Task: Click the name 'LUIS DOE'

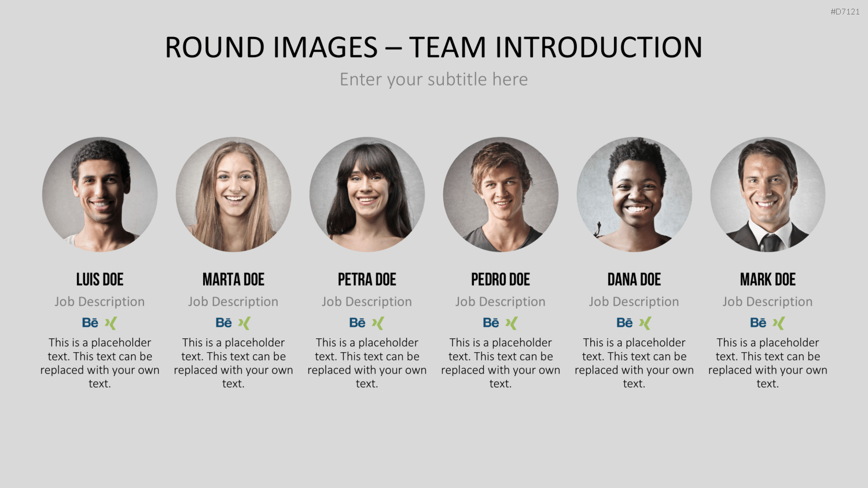Action: tap(100, 280)
